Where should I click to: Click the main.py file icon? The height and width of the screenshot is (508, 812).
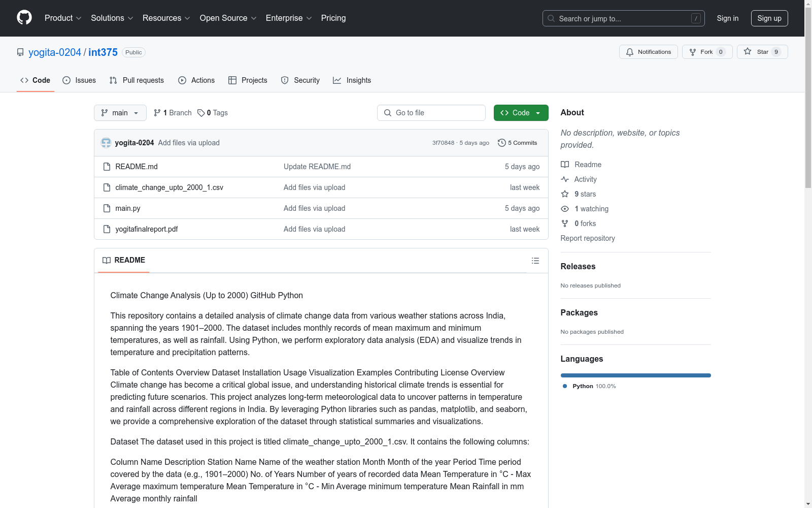pos(107,208)
